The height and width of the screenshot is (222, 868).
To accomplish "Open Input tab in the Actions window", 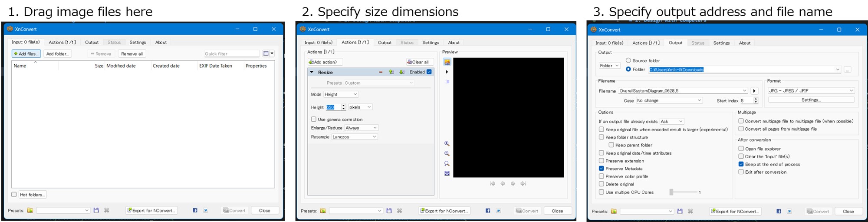I will coord(319,43).
